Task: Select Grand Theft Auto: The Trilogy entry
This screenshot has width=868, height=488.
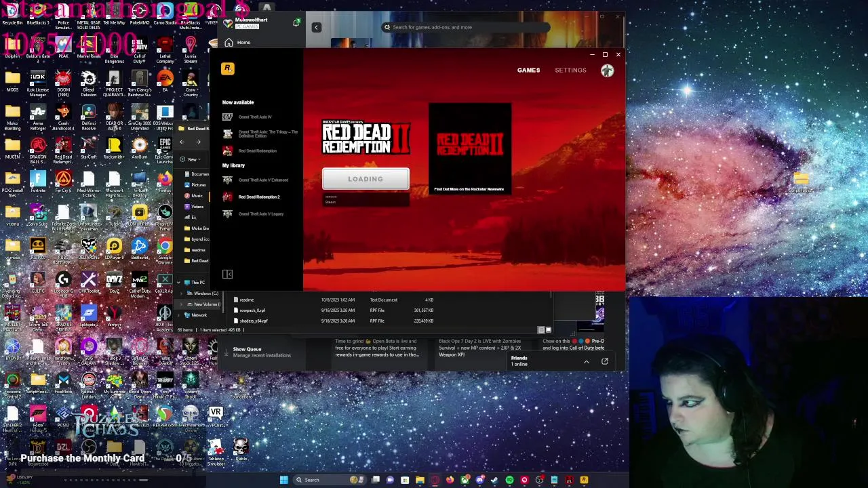Action: pos(260,134)
